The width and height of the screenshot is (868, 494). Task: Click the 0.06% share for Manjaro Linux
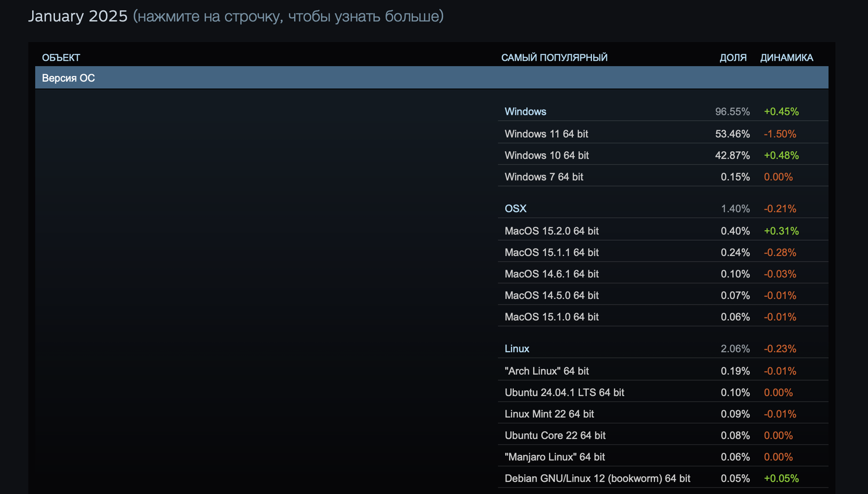pos(735,456)
